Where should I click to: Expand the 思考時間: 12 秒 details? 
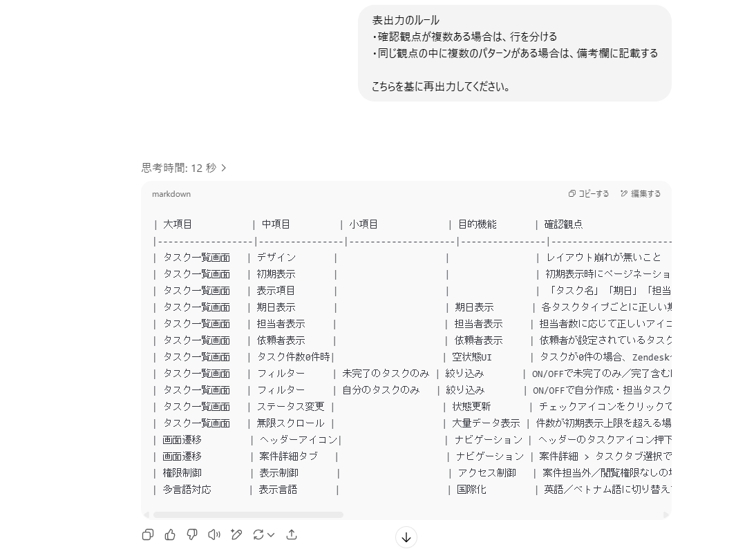184,168
